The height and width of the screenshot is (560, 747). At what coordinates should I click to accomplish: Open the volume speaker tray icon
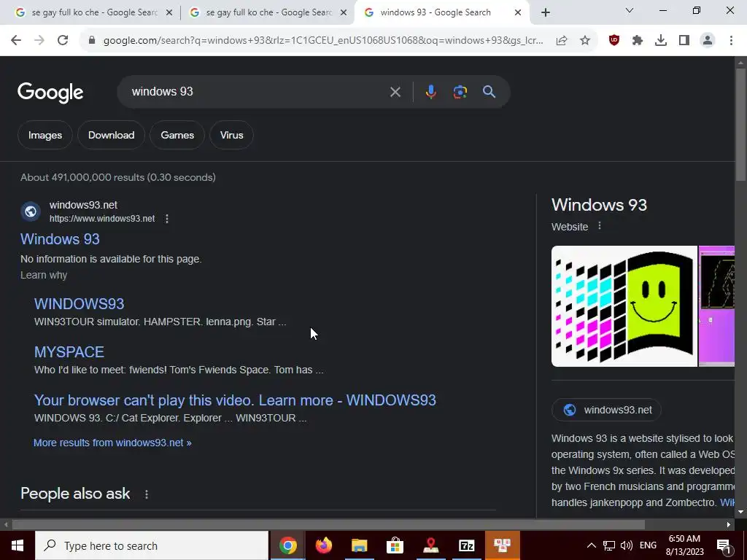click(x=627, y=545)
